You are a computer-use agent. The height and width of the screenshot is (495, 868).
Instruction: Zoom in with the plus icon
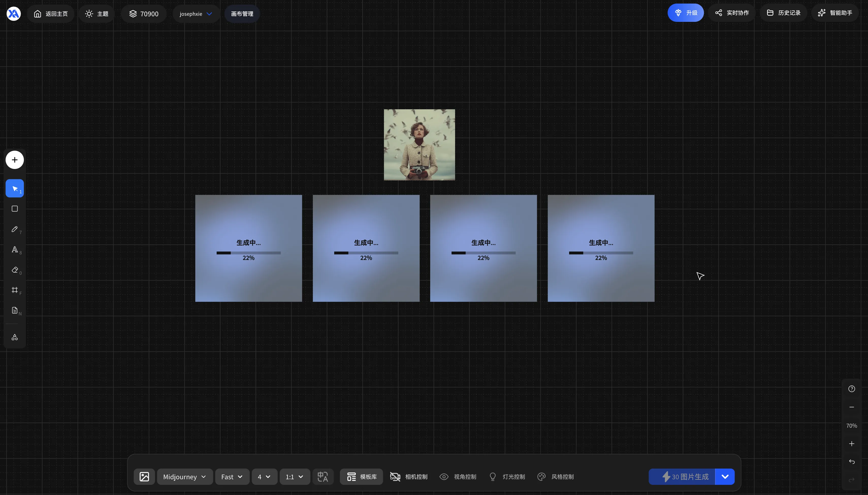pos(852,444)
